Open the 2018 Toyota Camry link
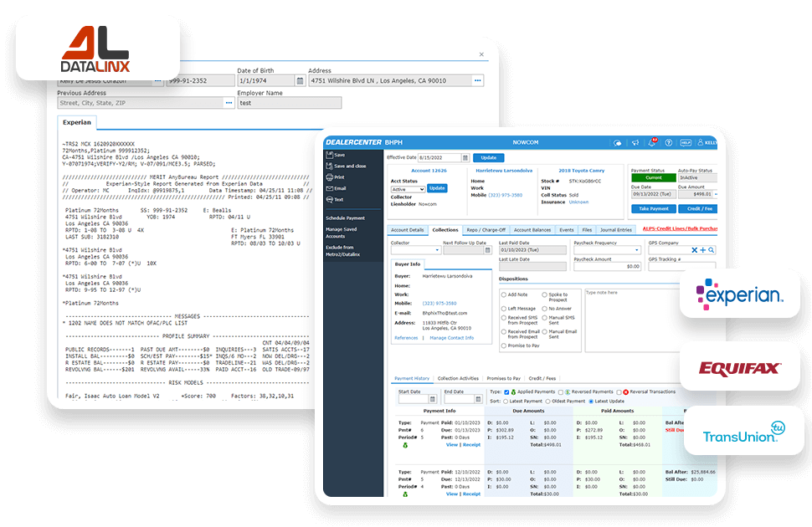This screenshot has height=527, width=812. pyautogui.click(x=581, y=171)
